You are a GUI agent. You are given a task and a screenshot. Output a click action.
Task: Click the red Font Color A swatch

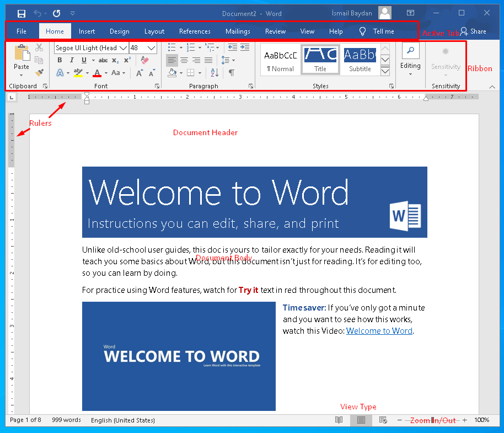pos(97,73)
